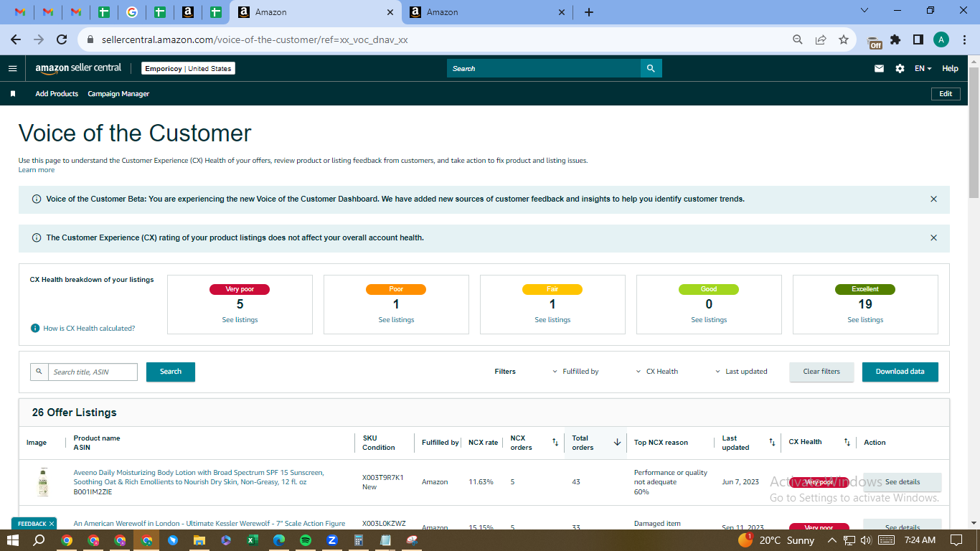Open Calculator from the taskbar
The width and height of the screenshot is (980, 551).
click(359, 540)
